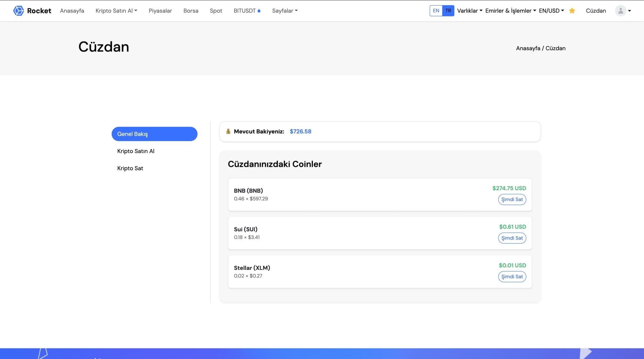
Task: Open the Borsa menu item
Action: coord(191,11)
